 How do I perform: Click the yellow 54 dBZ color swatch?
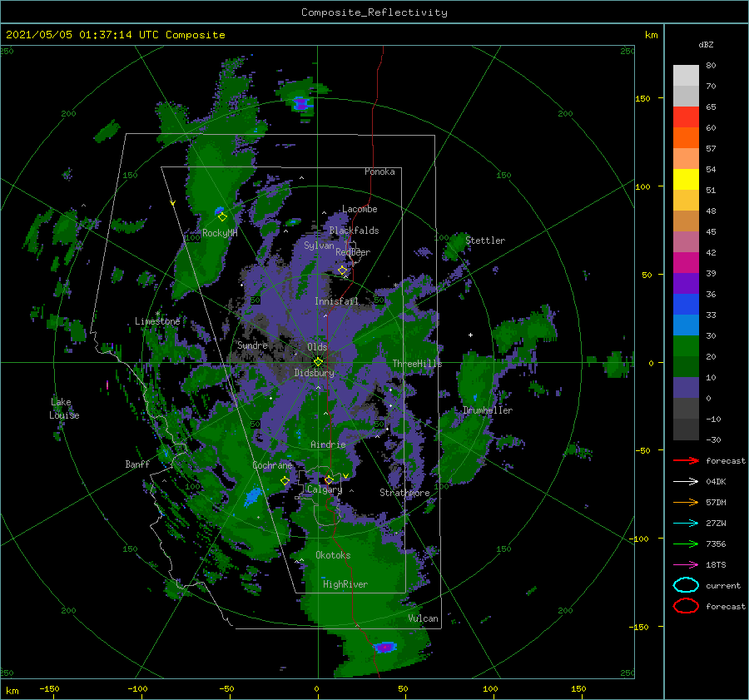(686, 180)
